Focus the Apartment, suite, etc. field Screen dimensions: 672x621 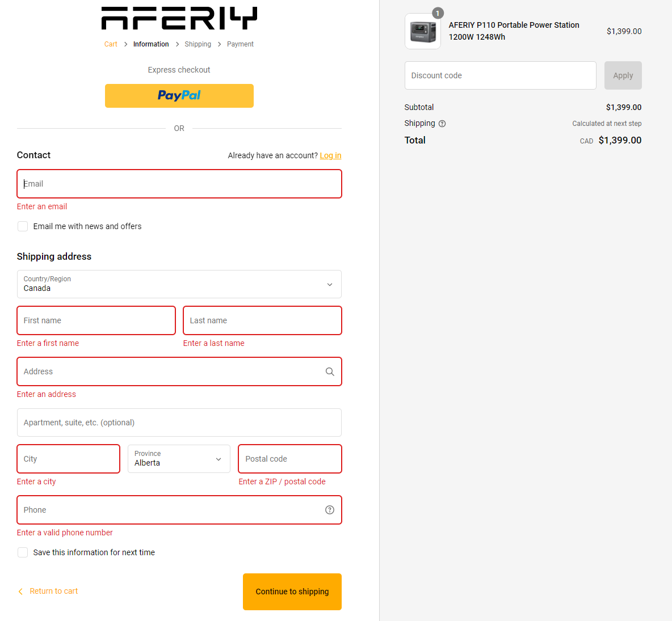click(179, 423)
